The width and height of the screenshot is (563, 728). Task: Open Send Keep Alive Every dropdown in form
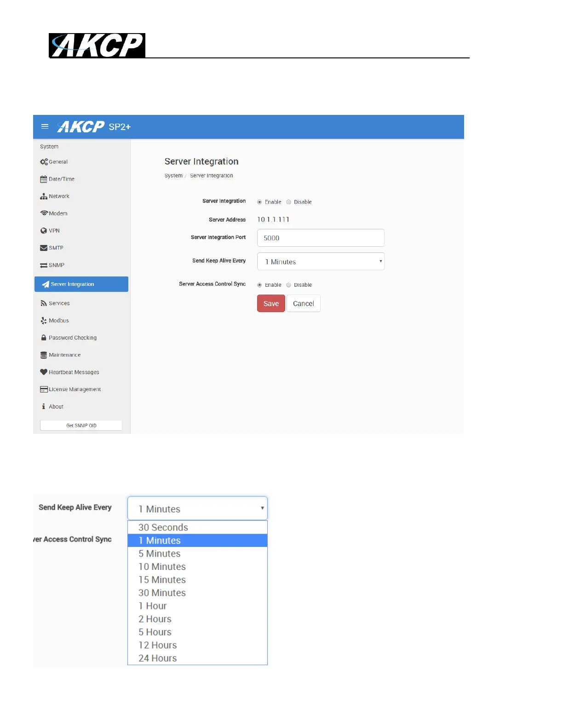pyautogui.click(x=321, y=262)
